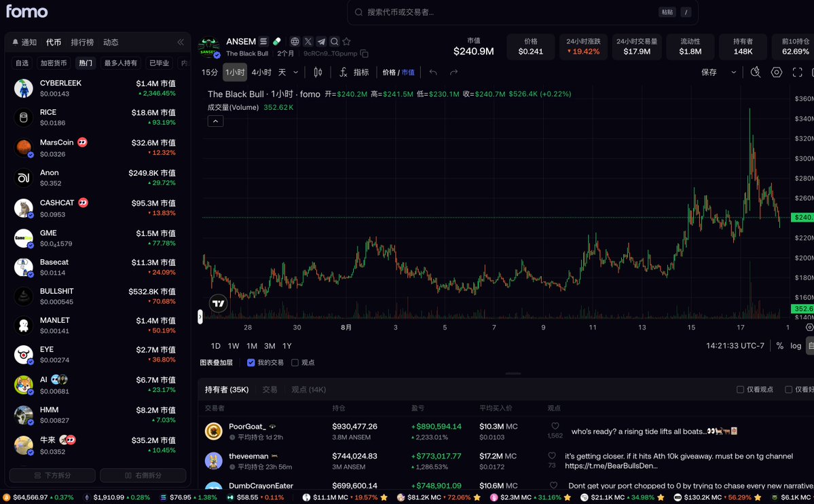Click the 右侧拆分 split button
Screen dimensions: 814x504
coord(143,476)
